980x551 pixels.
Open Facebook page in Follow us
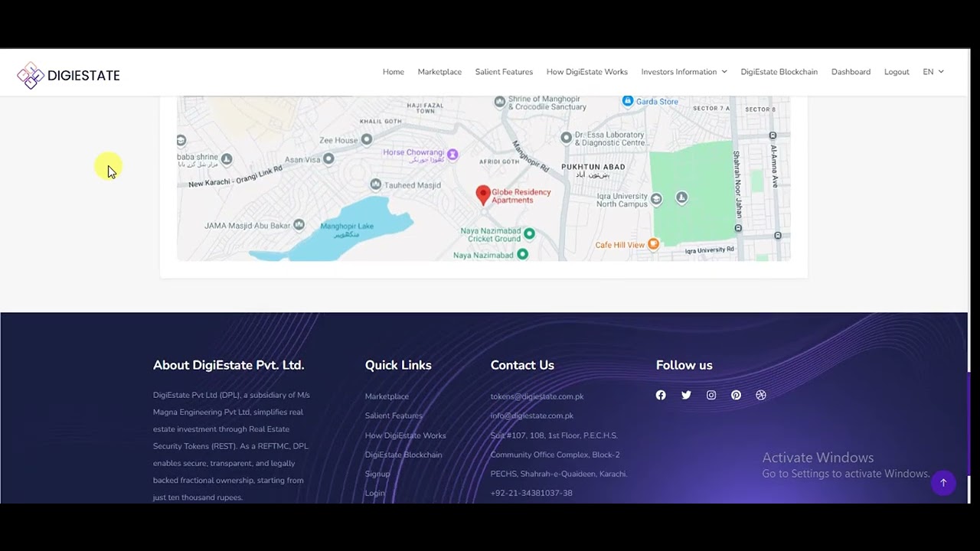[661, 395]
